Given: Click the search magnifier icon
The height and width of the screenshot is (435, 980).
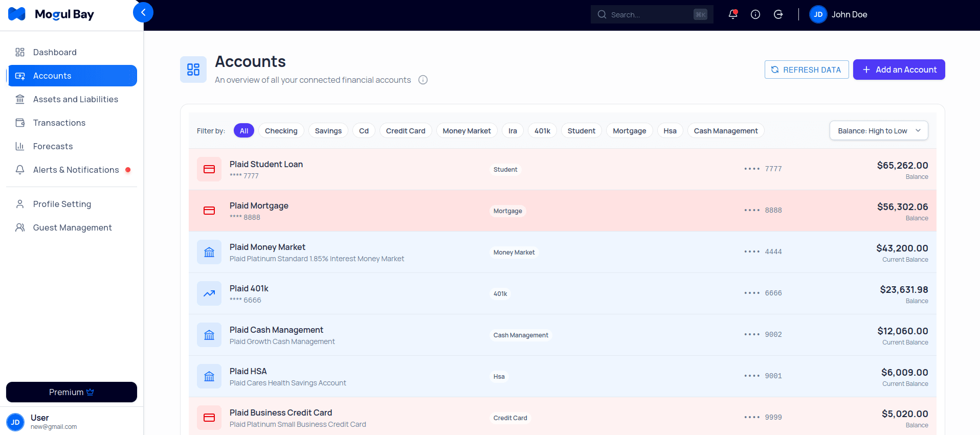Looking at the screenshot, I should pos(602,14).
